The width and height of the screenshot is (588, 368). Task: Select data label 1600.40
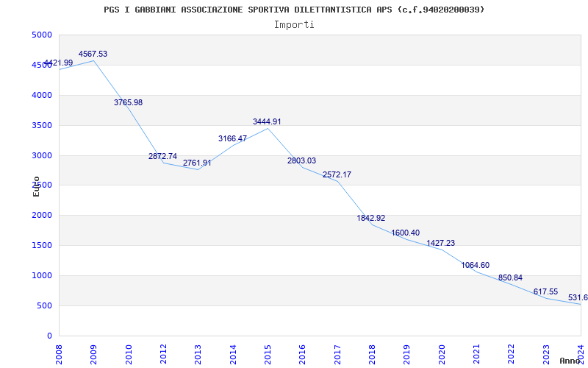click(x=406, y=233)
